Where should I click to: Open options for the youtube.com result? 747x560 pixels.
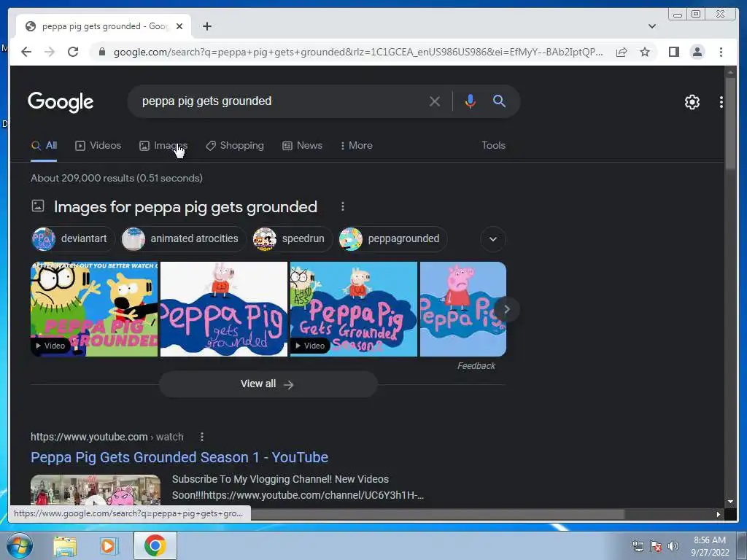[202, 437]
